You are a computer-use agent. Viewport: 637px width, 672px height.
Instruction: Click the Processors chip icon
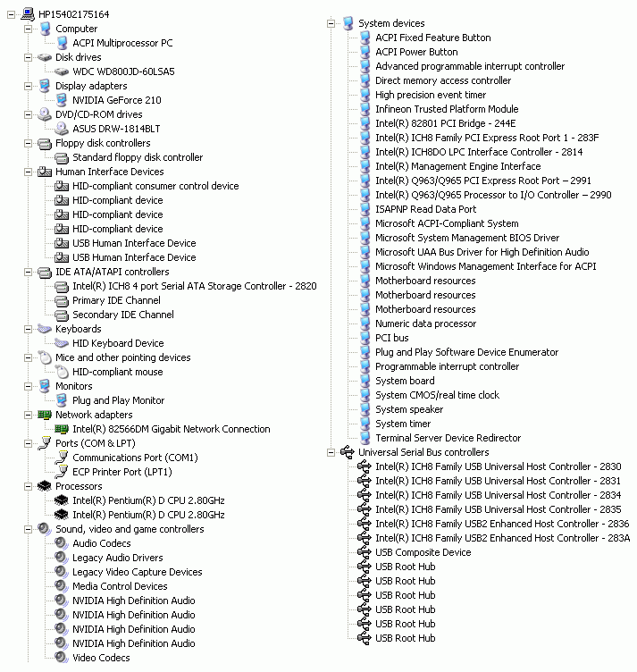45,486
